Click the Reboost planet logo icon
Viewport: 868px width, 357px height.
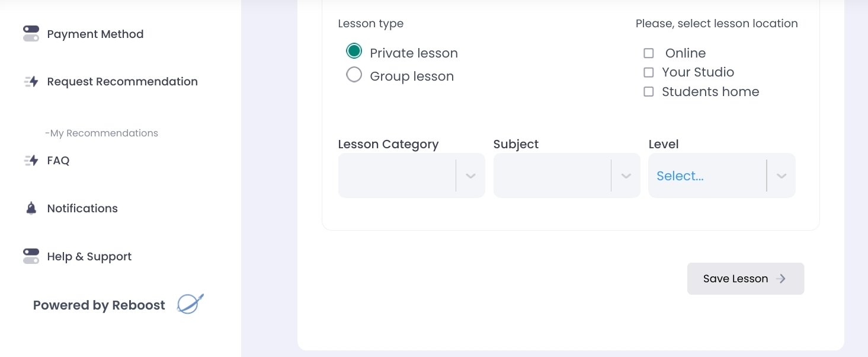tap(190, 304)
